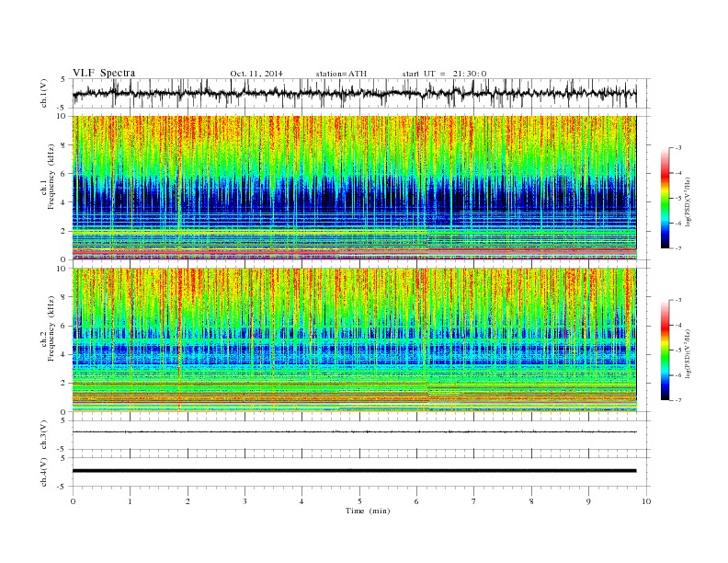Click the ch.1 spectrogram color scale bar

pyautogui.click(x=665, y=198)
